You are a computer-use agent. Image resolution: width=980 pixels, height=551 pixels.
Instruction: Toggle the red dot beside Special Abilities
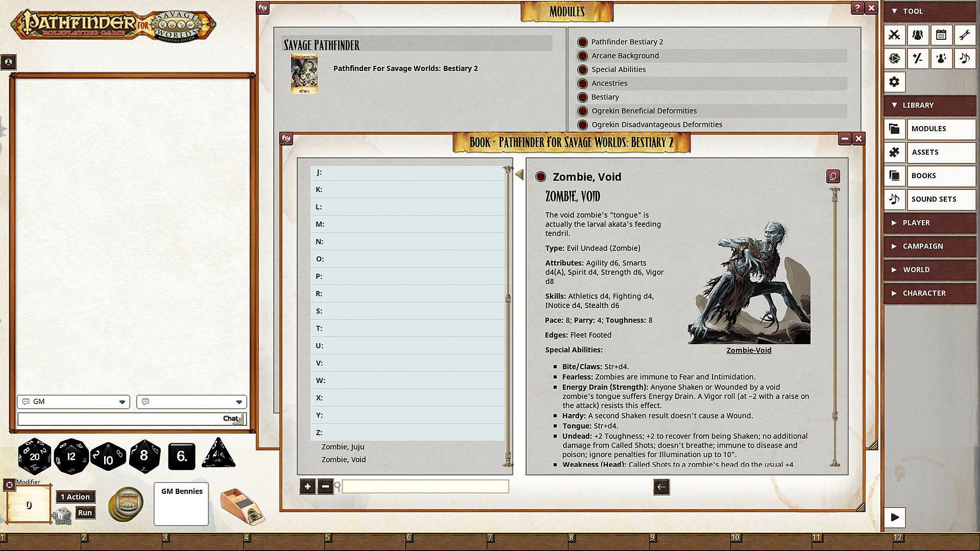click(x=582, y=69)
